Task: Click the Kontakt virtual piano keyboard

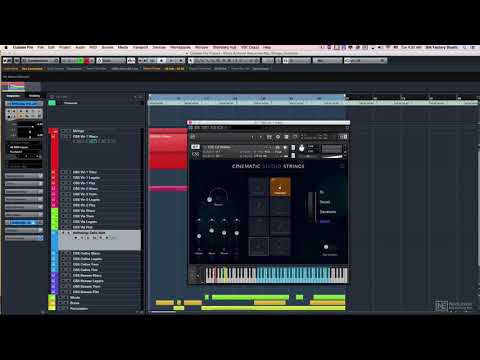Action: (x=276, y=275)
